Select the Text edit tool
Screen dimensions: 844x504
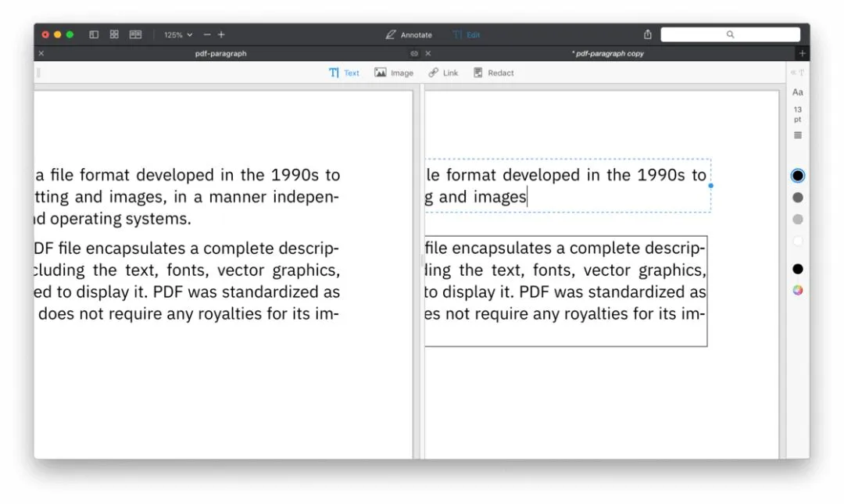point(344,73)
